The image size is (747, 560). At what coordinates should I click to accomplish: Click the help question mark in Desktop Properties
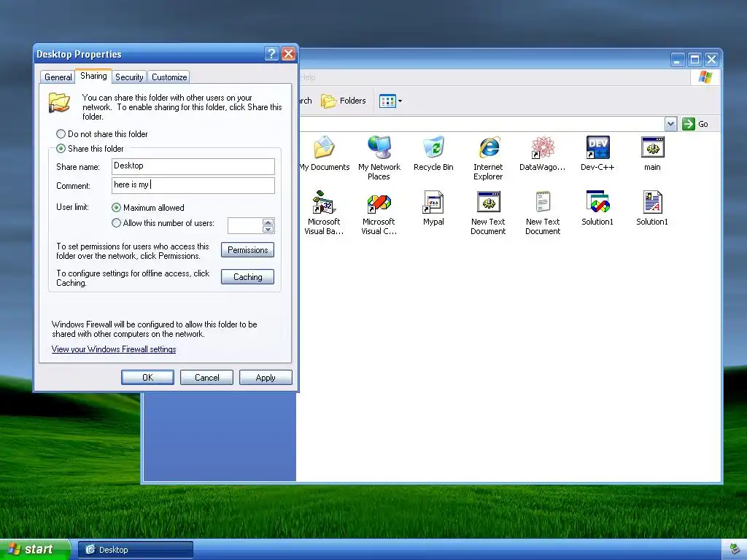(x=271, y=54)
